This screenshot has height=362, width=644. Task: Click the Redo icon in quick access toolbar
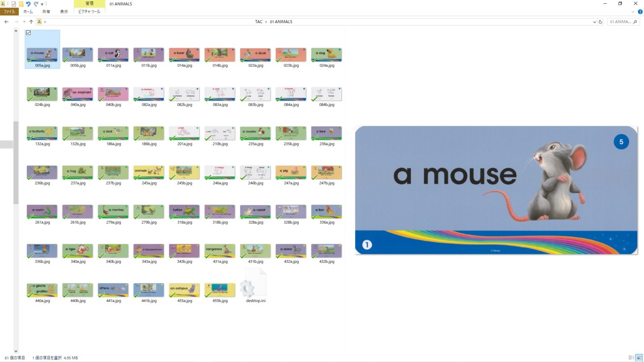click(36, 4)
